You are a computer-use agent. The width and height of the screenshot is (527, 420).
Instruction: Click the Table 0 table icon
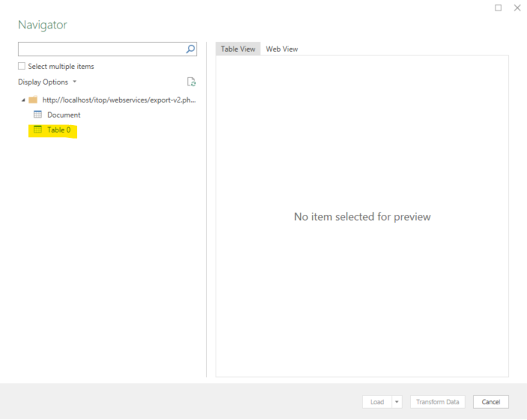[x=37, y=130]
